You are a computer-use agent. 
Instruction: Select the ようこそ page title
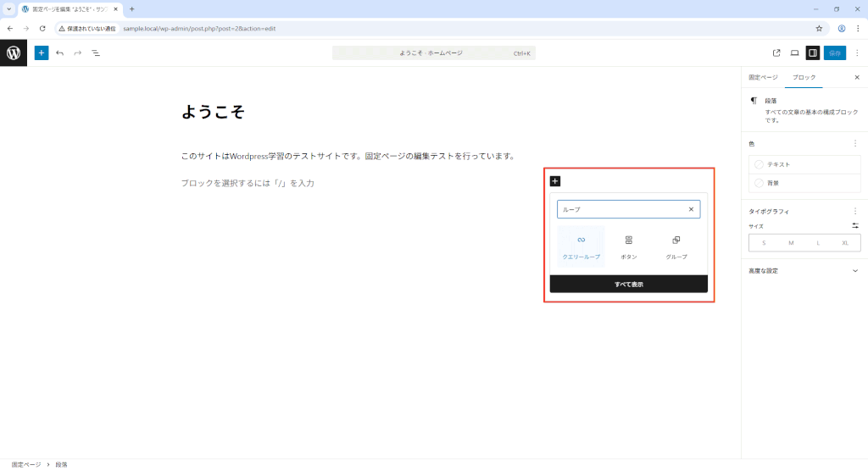point(213,113)
